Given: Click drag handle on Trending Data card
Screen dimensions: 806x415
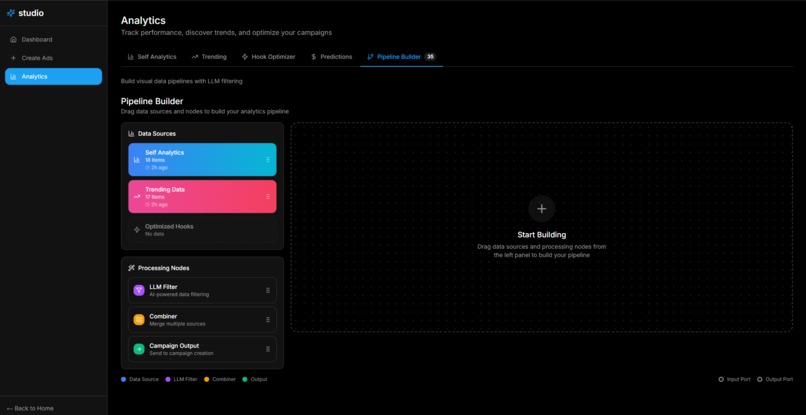Looking at the screenshot, I should pos(268,196).
